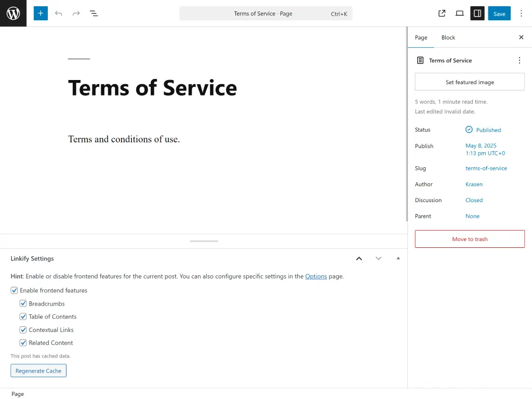Click the move-down arrow on Linkify Settings
Screen dimensions: 532x399
[378, 258]
